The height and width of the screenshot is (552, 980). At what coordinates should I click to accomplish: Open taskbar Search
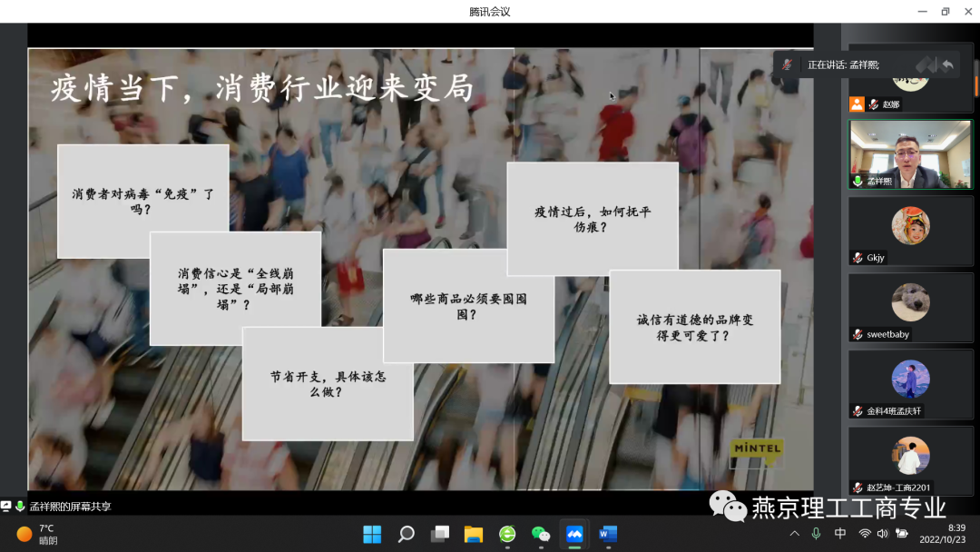pos(406,534)
